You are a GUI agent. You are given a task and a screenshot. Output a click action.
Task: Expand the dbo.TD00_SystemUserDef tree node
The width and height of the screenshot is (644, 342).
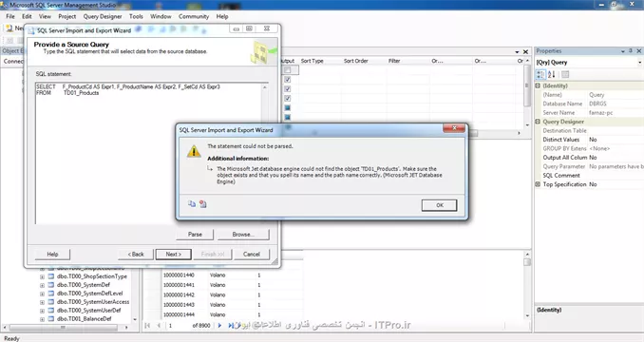click(42, 311)
